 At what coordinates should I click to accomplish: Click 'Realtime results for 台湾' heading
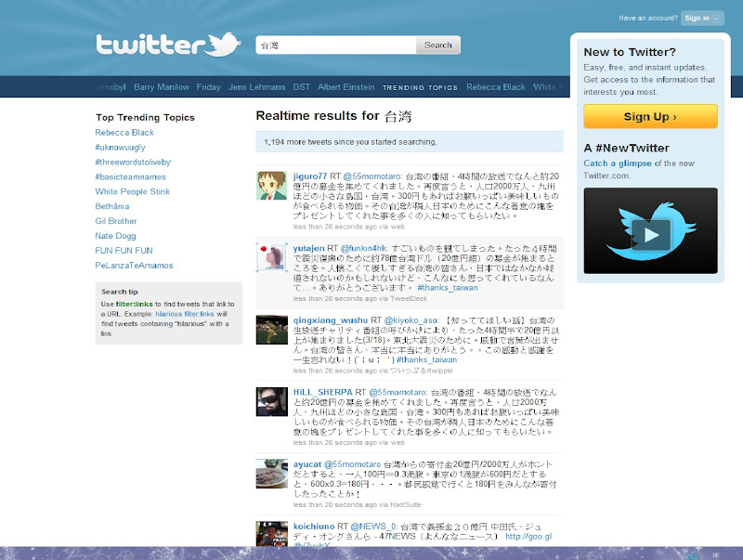point(333,116)
